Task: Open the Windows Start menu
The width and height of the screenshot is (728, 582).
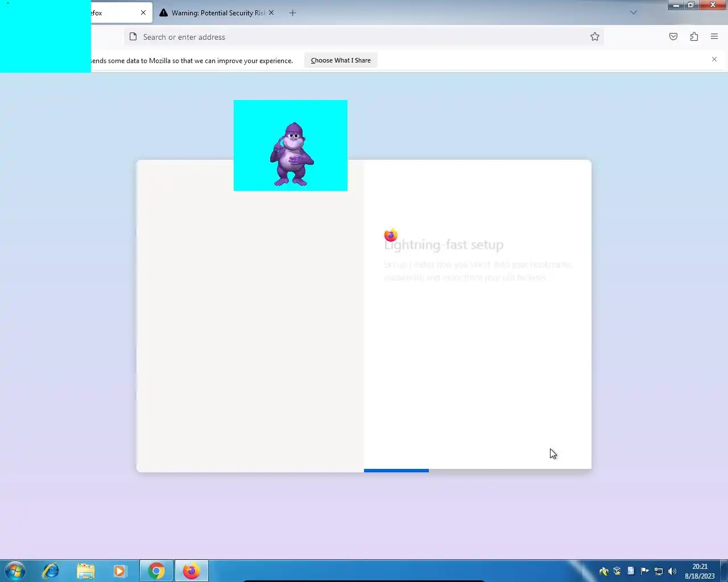Action: point(15,571)
